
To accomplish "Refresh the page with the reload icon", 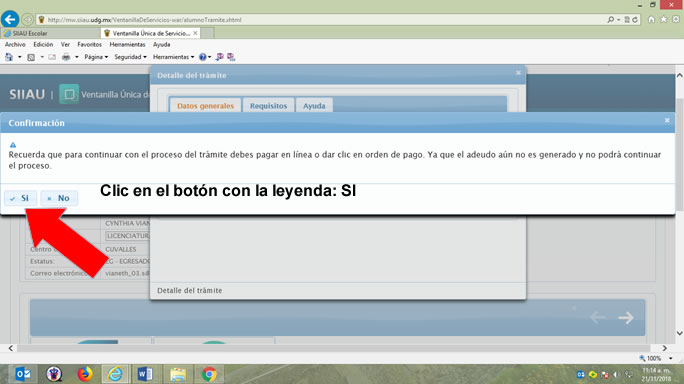I will [635, 20].
